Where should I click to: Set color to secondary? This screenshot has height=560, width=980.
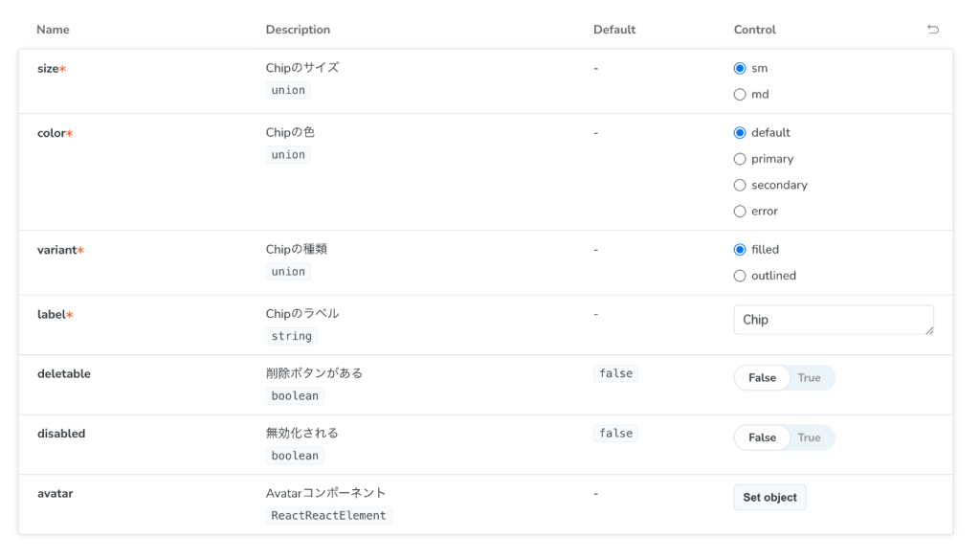[x=740, y=186]
